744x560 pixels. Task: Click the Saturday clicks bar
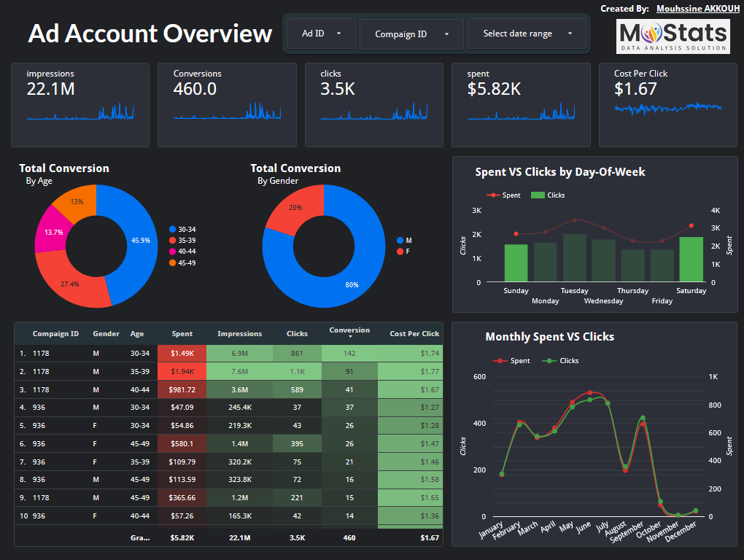point(691,260)
